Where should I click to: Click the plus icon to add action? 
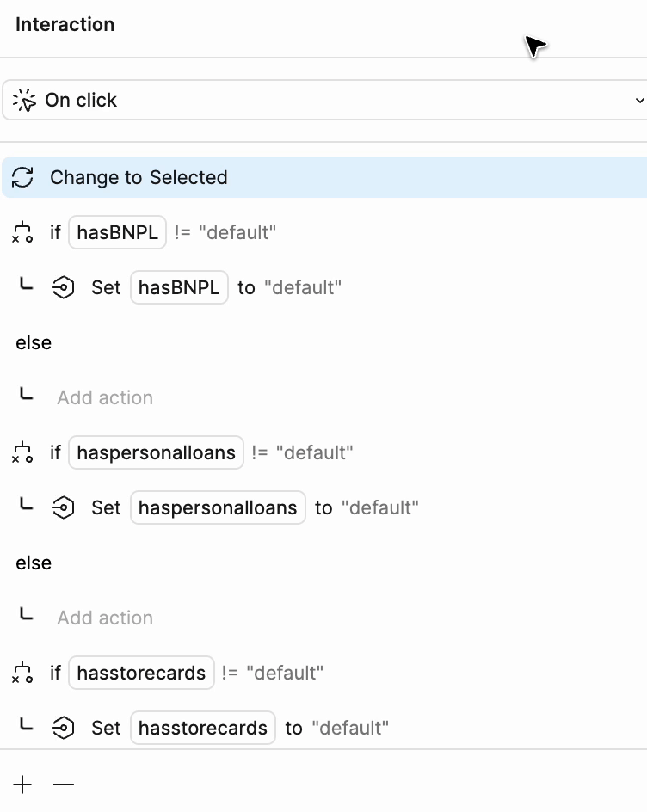pyautogui.click(x=22, y=784)
